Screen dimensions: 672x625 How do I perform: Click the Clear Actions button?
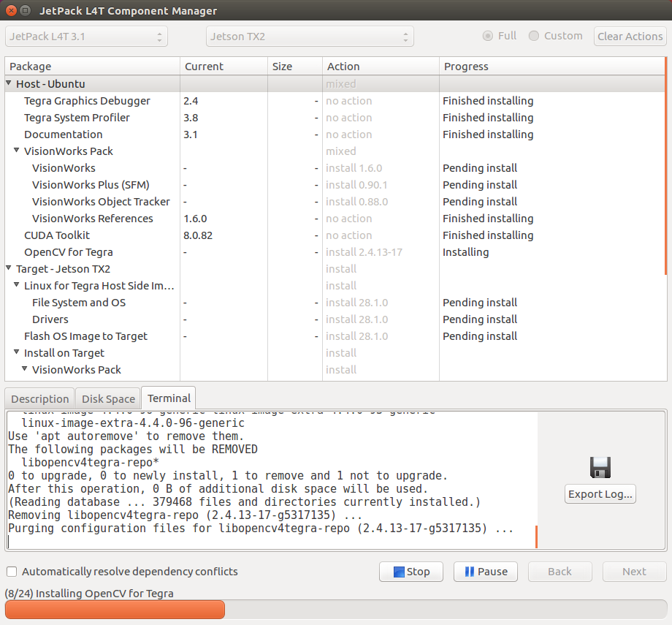630,37
